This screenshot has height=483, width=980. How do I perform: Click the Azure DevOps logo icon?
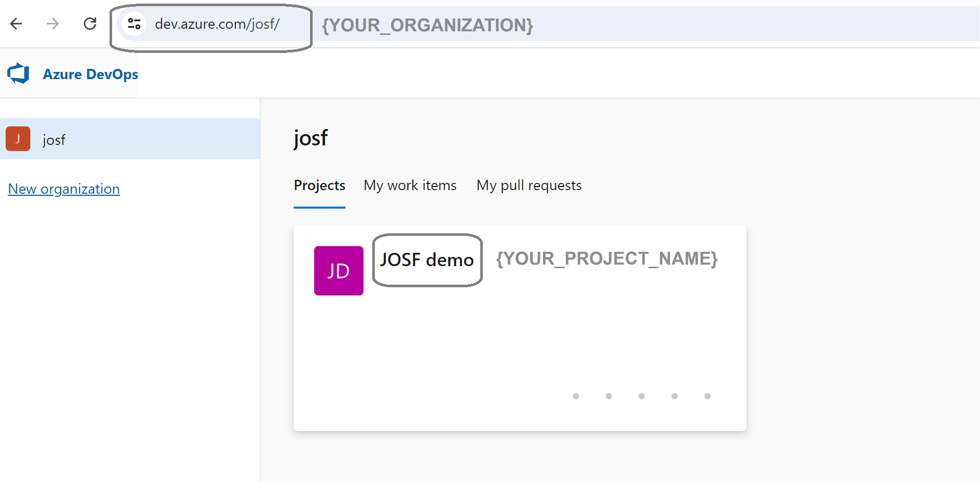coord(19,73)
